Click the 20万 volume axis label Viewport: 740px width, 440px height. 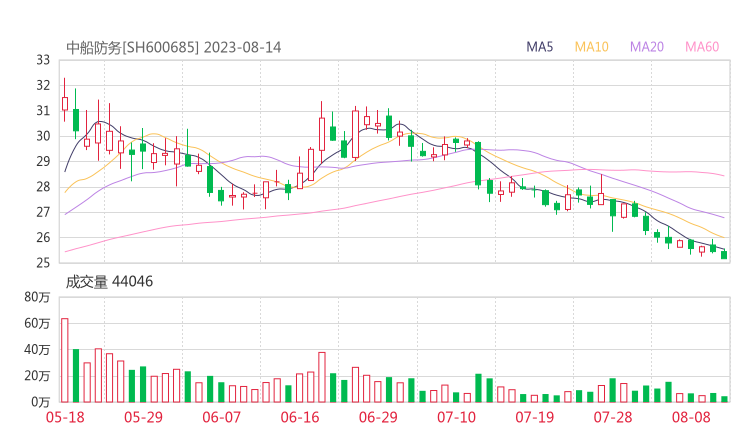(37, 376)
